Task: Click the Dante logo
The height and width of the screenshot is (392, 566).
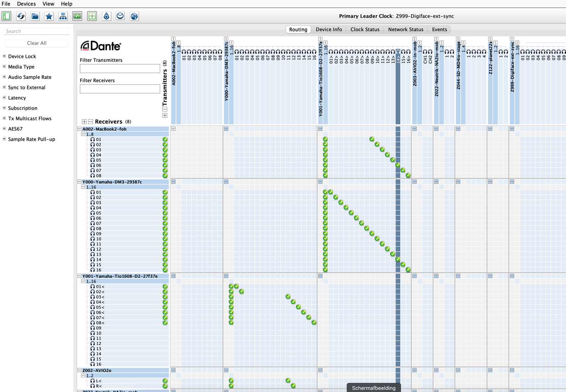Action: pyautogui.click(x=100, y=46)
